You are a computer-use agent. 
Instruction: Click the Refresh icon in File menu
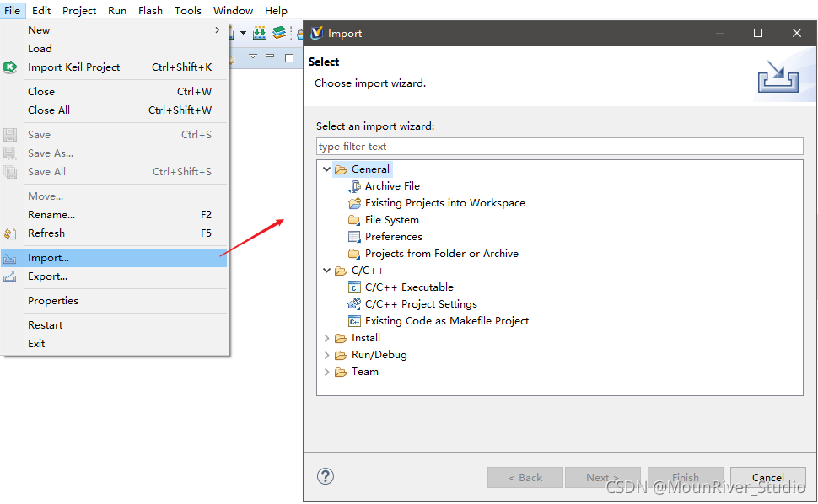10,233
